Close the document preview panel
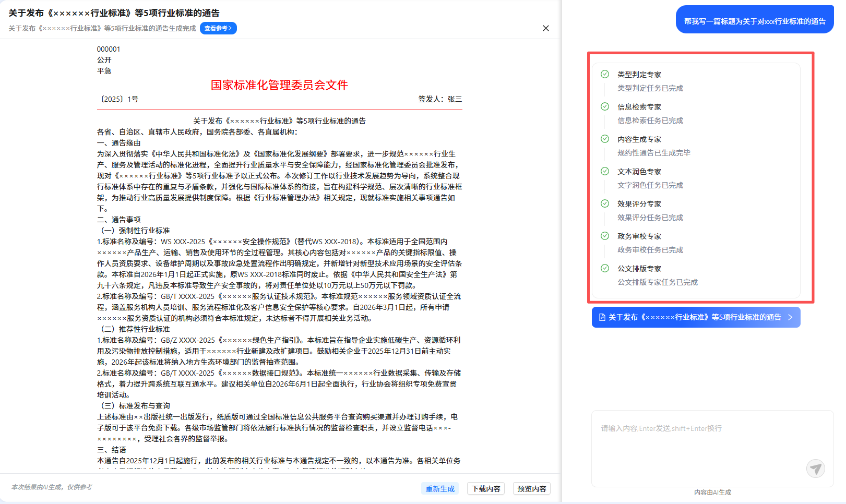Image resolution: width=846 pixels, height=504 pixels. coord(545,28)
